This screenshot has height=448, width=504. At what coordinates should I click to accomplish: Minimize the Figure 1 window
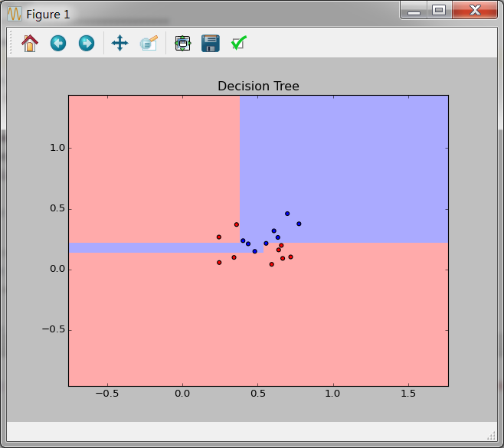click(x=414, y=10)
